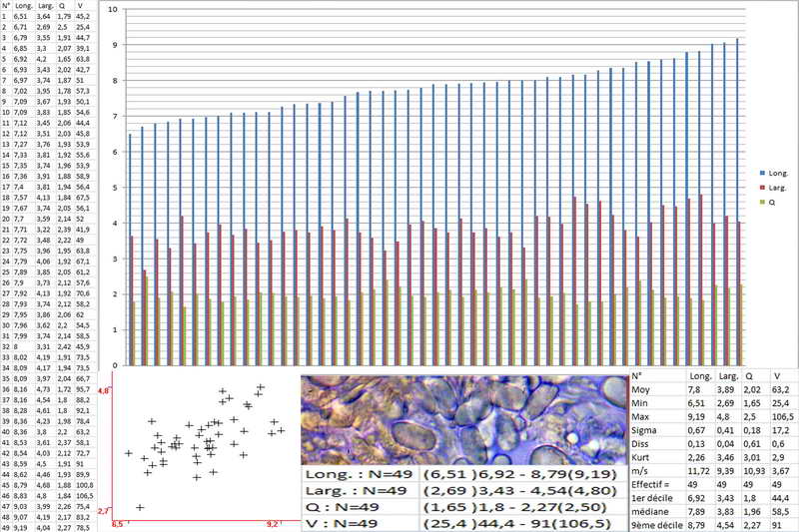Viewport: 799px width, 532px height.
Task: Select Larg. value 4,61 in data row 38
Action: point(43,411)
